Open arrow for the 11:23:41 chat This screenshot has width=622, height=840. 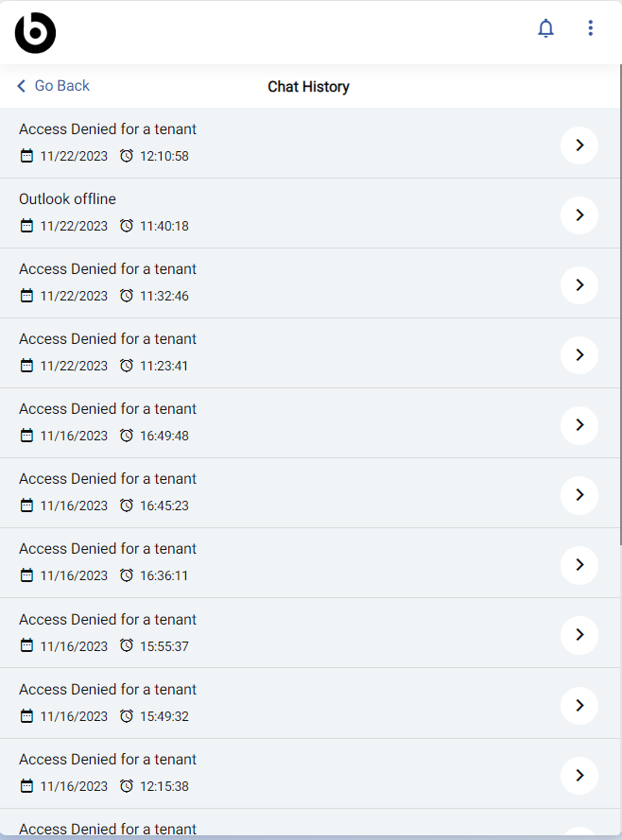tap(579, 354)
